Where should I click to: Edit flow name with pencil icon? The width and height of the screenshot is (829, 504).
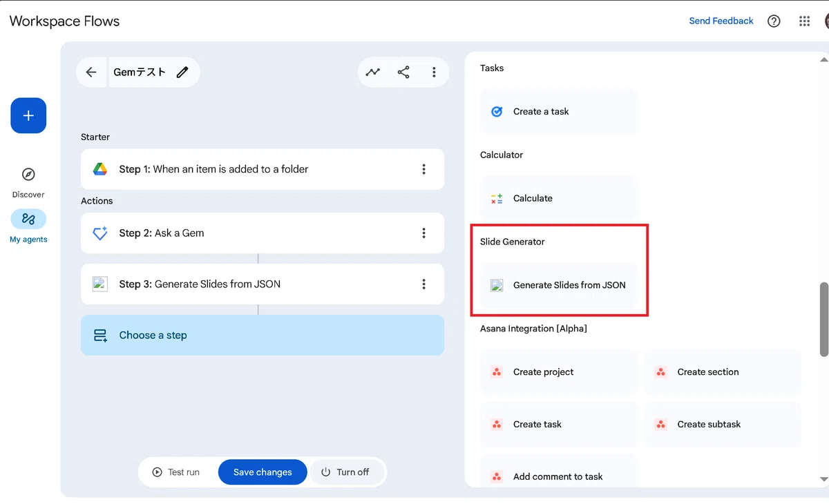point(182,72)
